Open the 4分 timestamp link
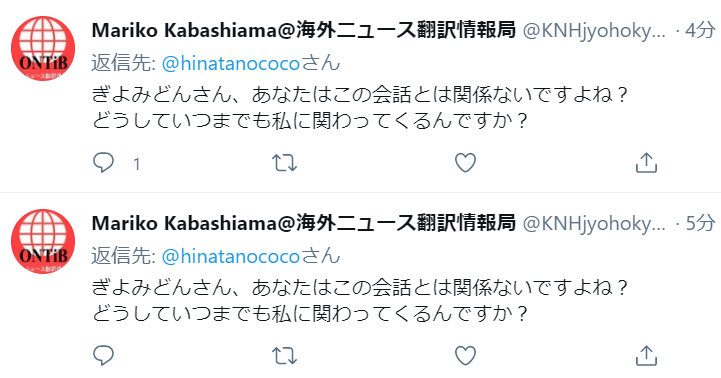 coord(700,31)
